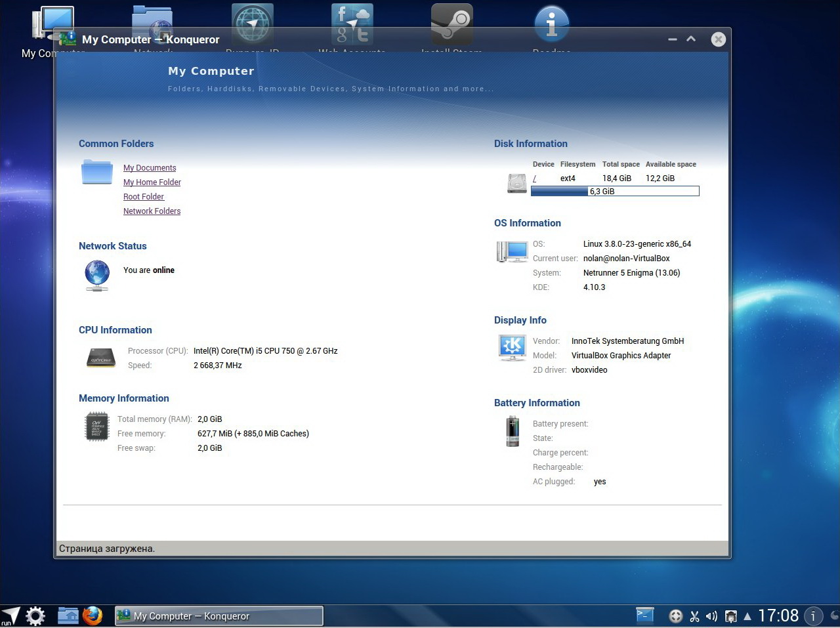Screen dimensions: 840x628
Task: Open the run launcher in the taskbar
Action: pyautogui.click(x=10, y=616)
